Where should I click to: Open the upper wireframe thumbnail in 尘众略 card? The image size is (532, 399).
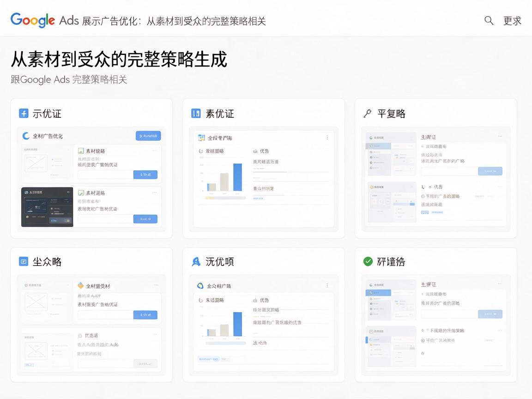point(47,301)
